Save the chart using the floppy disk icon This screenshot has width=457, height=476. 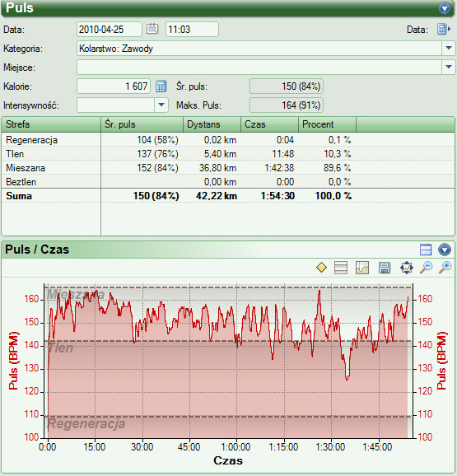tap(385, 268)
